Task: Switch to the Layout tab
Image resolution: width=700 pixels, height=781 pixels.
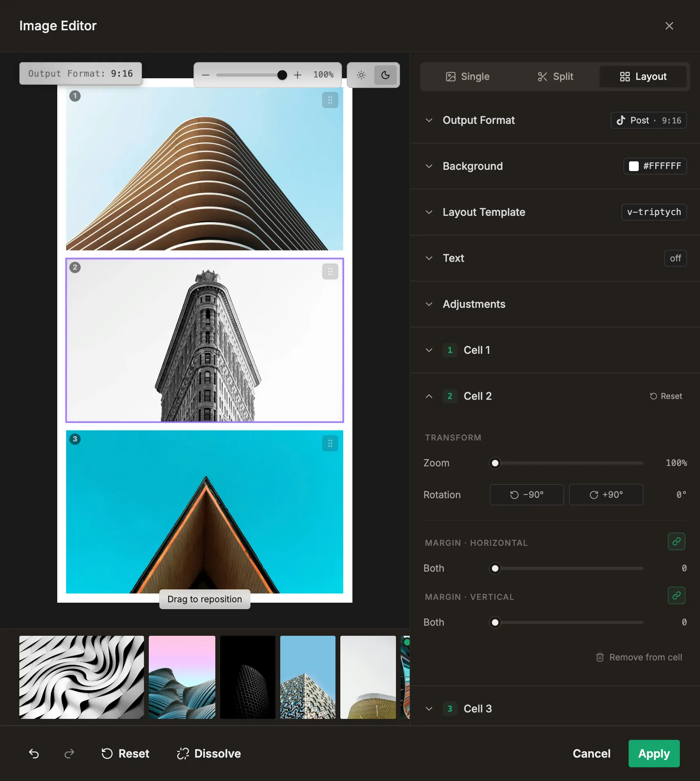Action: (643, 77)
